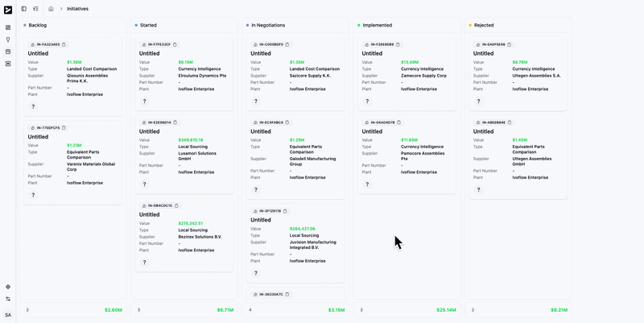Click question-mark avatar on Sazicore Supply card
Image resolution: width=644 pixels, height=323 pixels.
256,101
